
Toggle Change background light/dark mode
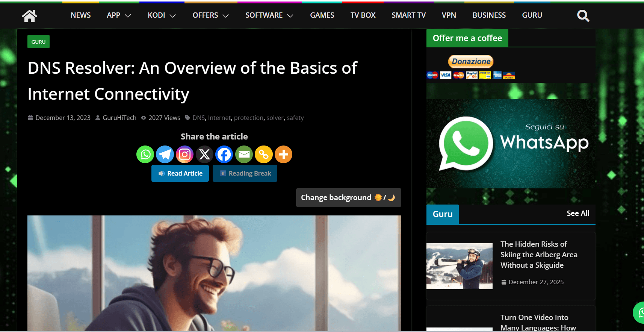[x=348, y=198]
